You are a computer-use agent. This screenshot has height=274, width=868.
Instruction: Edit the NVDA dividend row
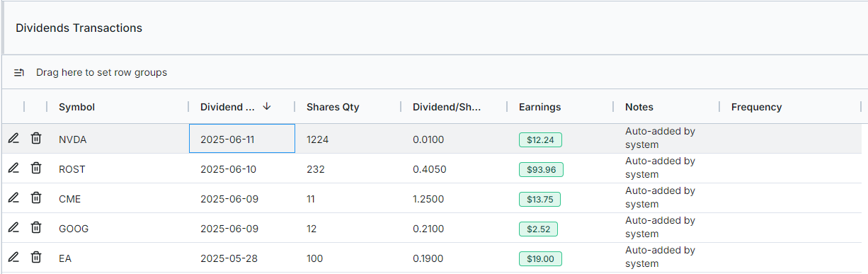click(x=13, y=139)
